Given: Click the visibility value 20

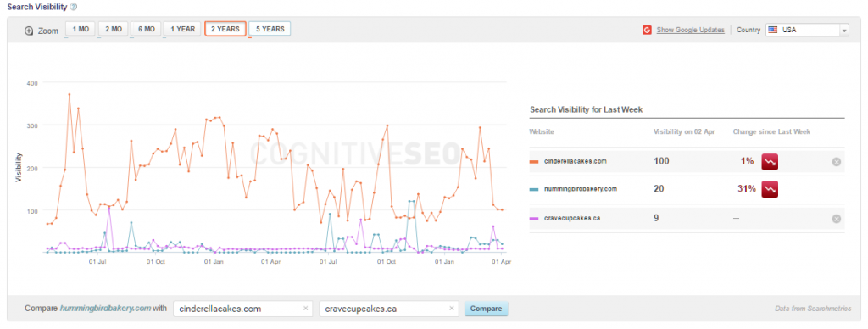Looking at the screenshot, I should (659, 189).
